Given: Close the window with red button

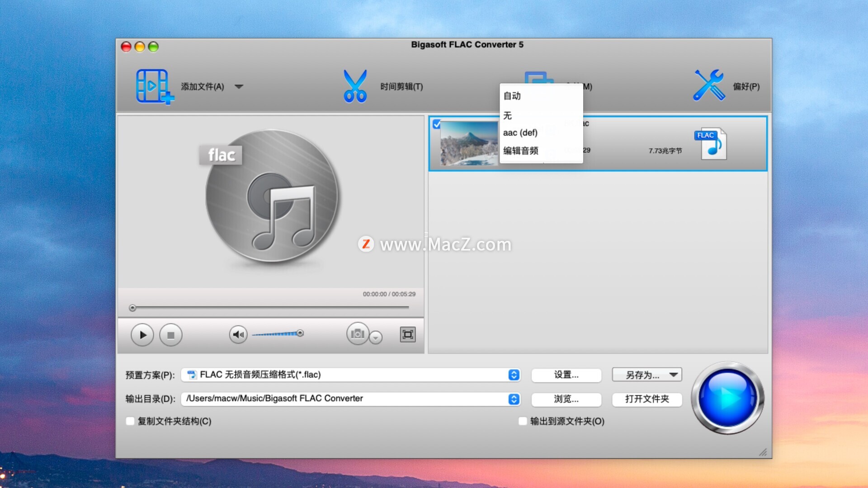Looking at the screenshot, I should coord(126,47).
